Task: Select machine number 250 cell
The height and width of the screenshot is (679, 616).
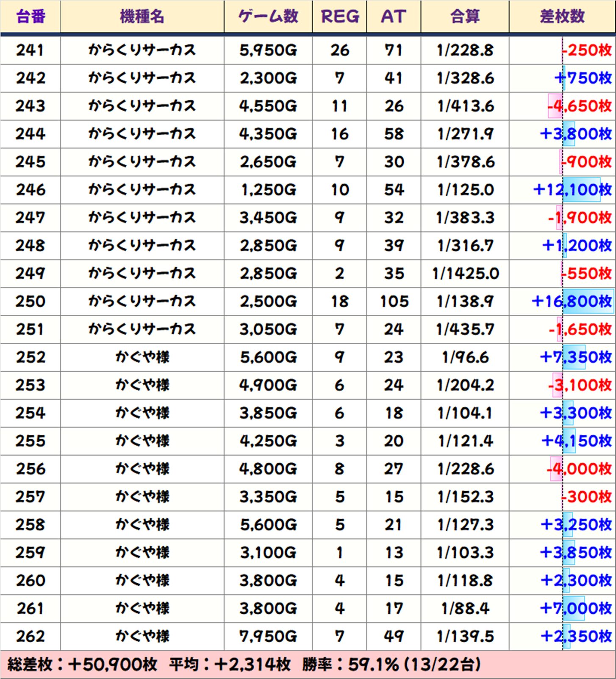Action: tap(31, 301)
